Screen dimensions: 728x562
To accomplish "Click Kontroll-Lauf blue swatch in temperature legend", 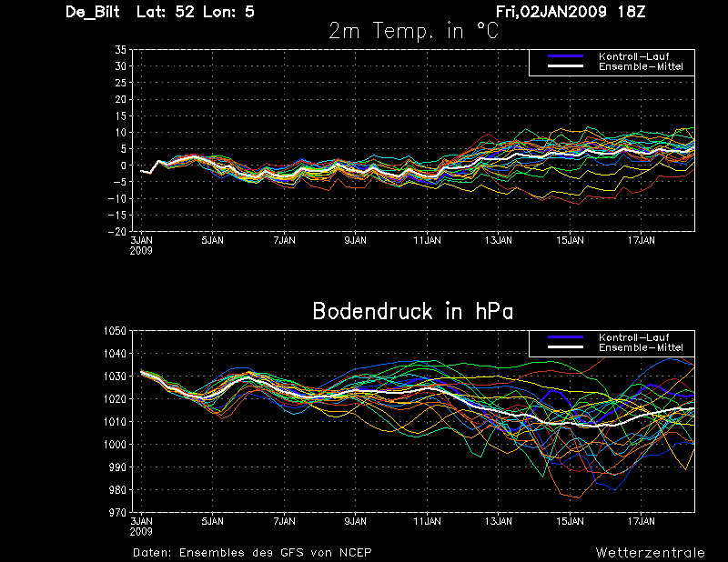I will click(565, 56).
